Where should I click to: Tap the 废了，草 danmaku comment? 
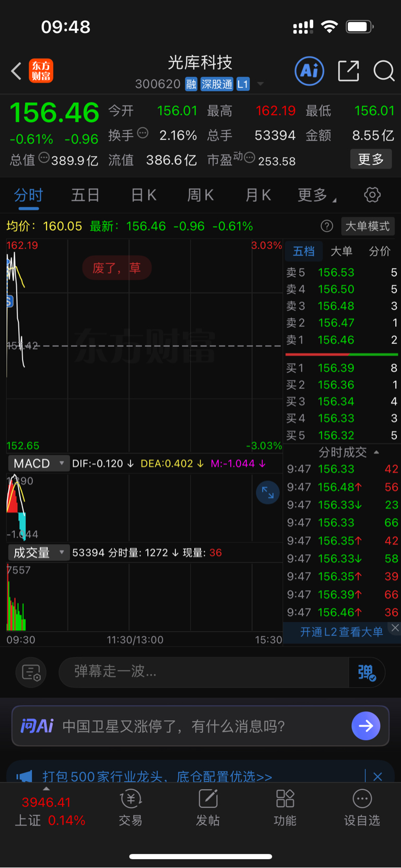tap(117, 268)
